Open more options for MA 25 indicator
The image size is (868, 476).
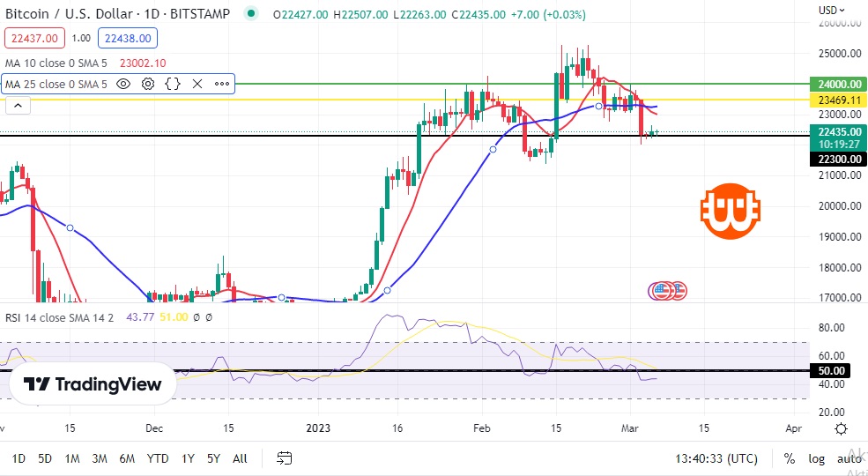pyautogui.click(x=222, y=84)
